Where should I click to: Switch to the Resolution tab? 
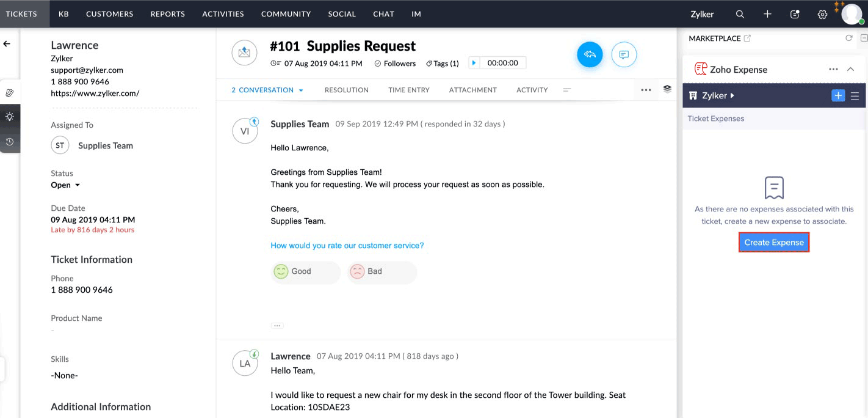346,90
